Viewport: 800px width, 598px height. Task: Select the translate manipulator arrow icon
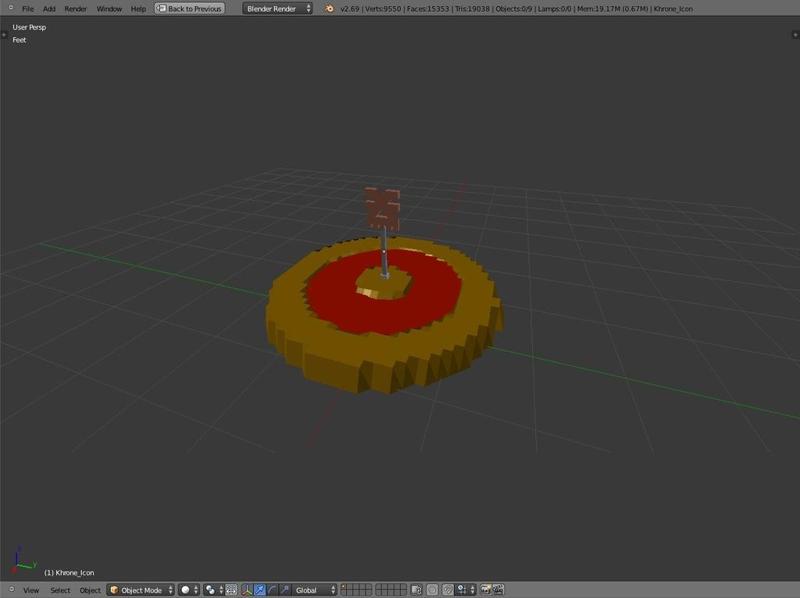[x=260, y=590]
